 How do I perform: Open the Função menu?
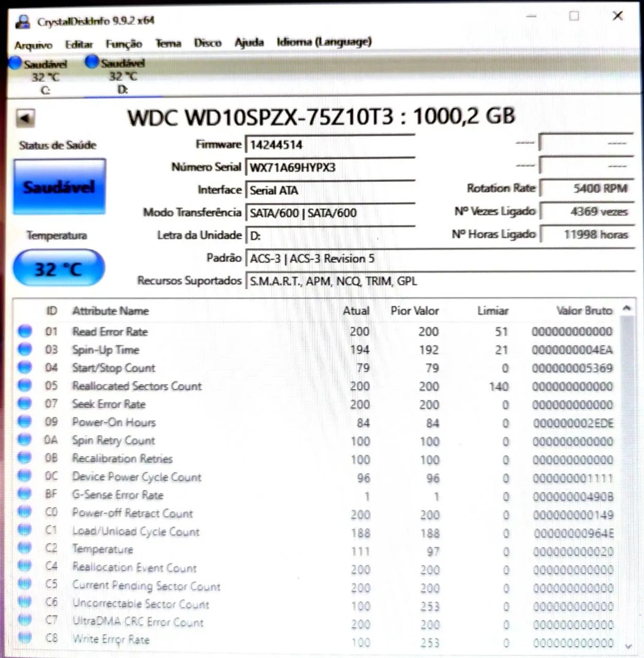click(124, 44)
